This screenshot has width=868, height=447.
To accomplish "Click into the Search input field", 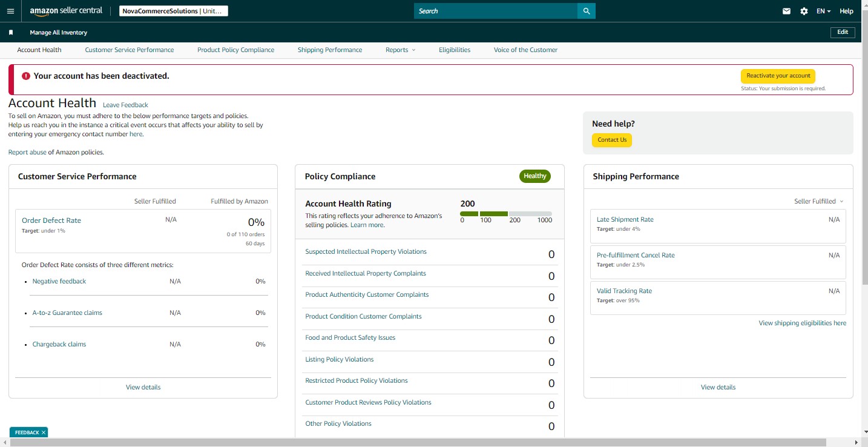I will pyautogui.click(x=496, y=11).
